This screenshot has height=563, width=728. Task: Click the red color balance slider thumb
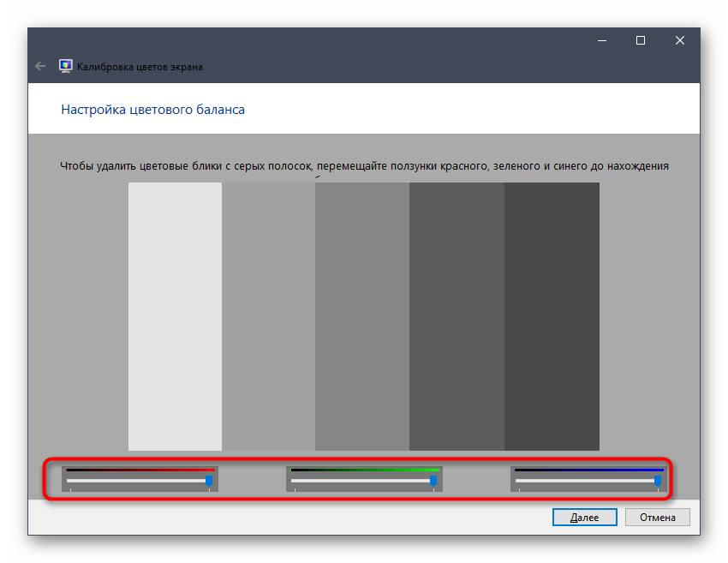point(208,482)
